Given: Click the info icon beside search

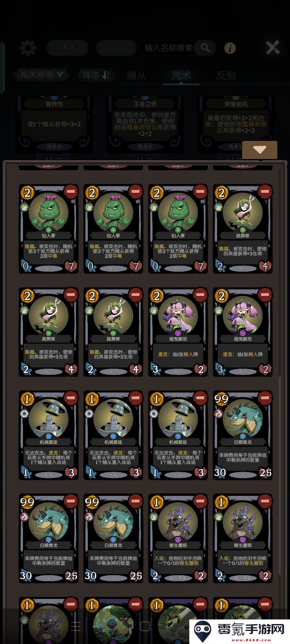Looking at the screenshot, I should tap(230, 48).
